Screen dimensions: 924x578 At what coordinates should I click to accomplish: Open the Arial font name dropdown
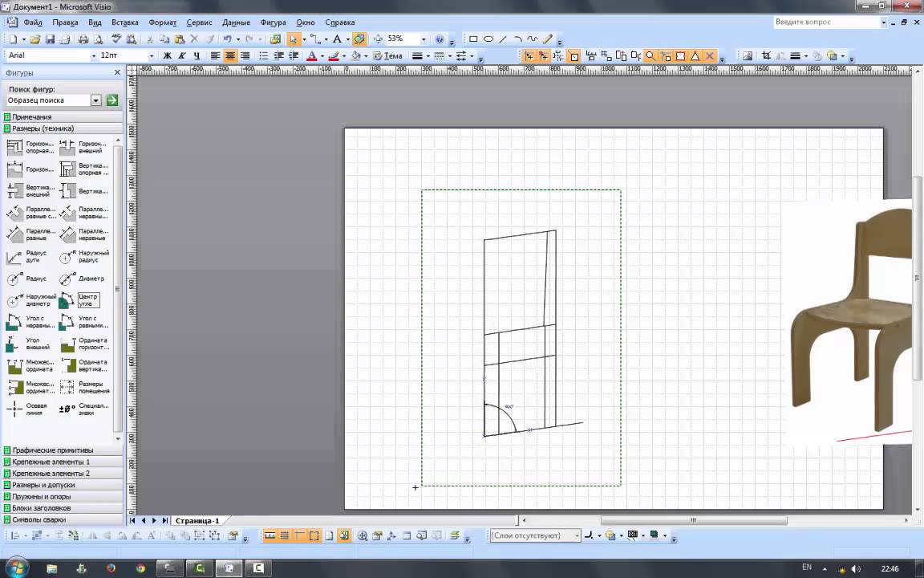[93, 55]
